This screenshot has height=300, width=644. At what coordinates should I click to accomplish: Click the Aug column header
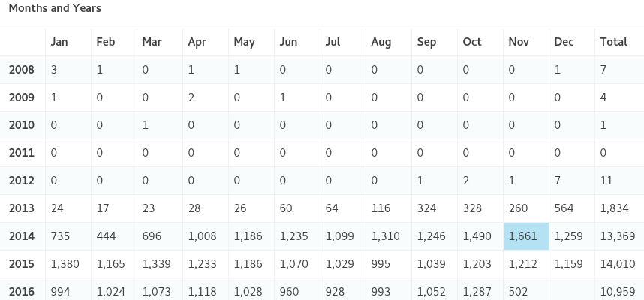coord(381,42)
